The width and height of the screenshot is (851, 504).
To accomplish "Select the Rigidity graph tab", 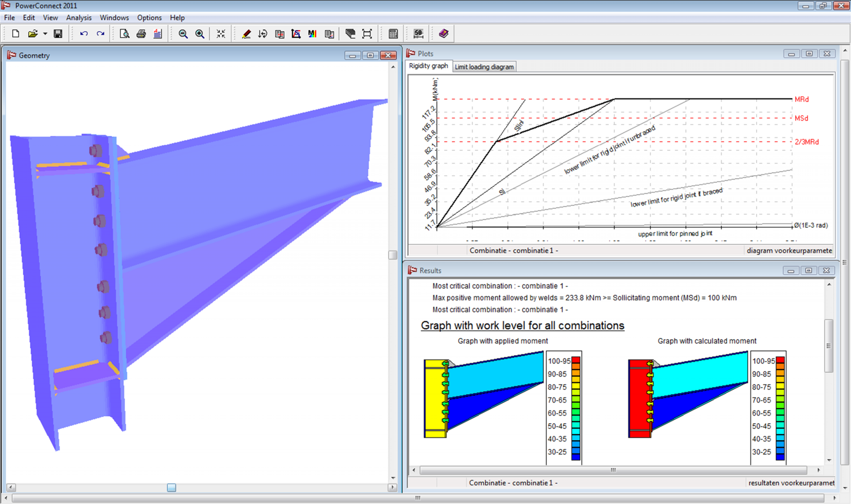I will pos(428,66).
